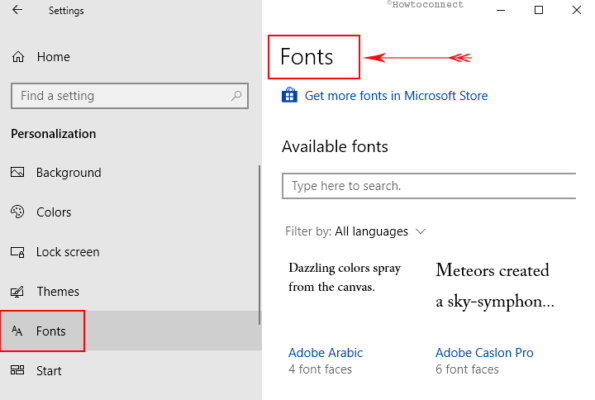Click the Type here to search field
The width and height of the screenshot is (595, 400).
[x=429, y=186]
